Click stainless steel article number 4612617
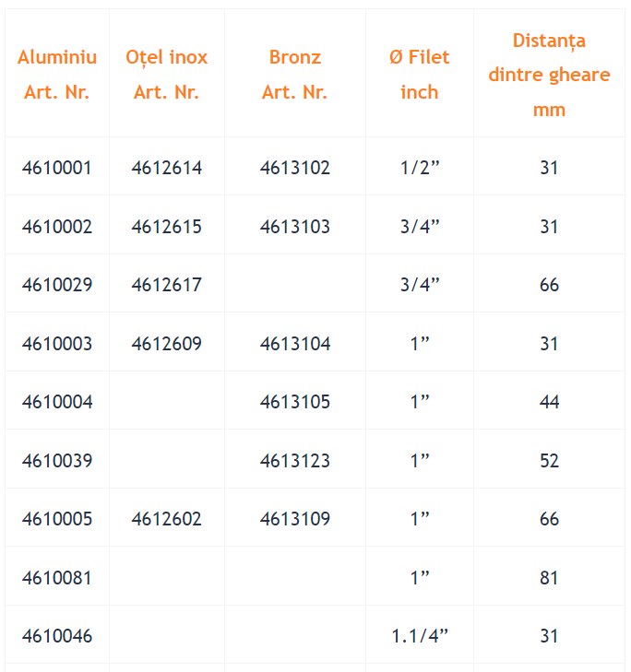The height and width of the screenshot is (672, 631). [166, 285]
